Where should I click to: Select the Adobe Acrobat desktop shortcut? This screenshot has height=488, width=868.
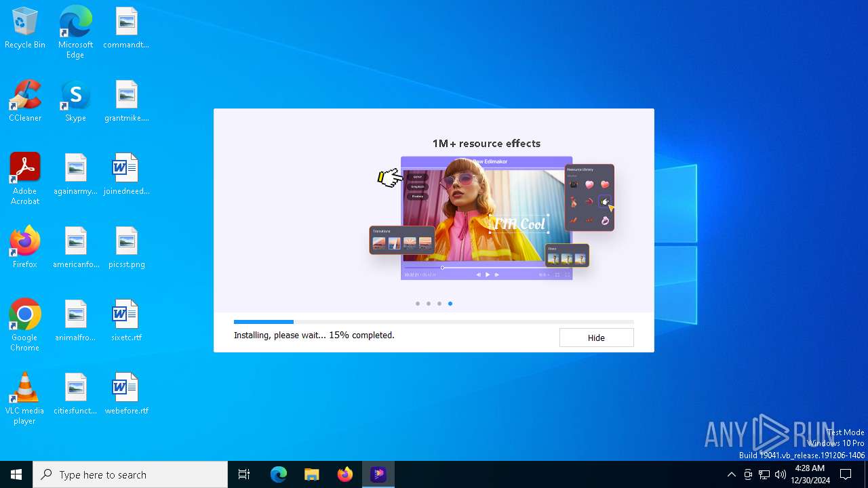(x=25, y=179)
